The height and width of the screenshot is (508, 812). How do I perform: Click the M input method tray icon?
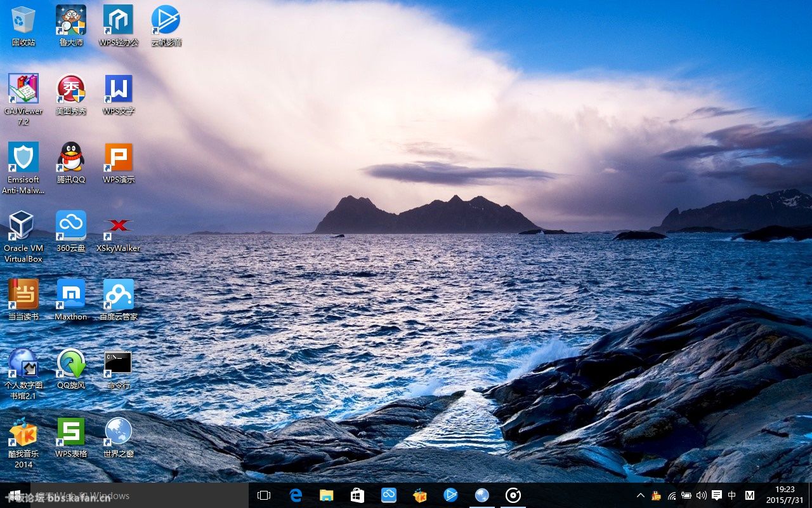coord(750,495)
